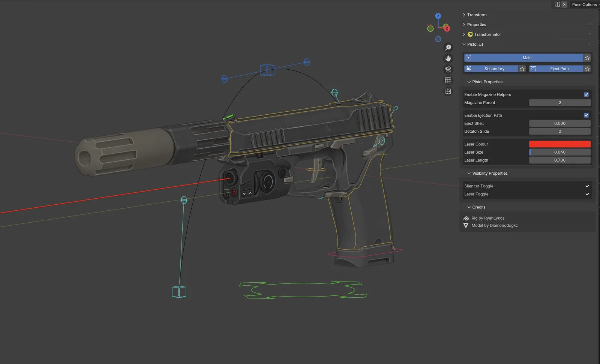The width and height of the screenshot is (600, 364).
Task: Click the toggle fullscreen area icon
Action: pos(448,91)
